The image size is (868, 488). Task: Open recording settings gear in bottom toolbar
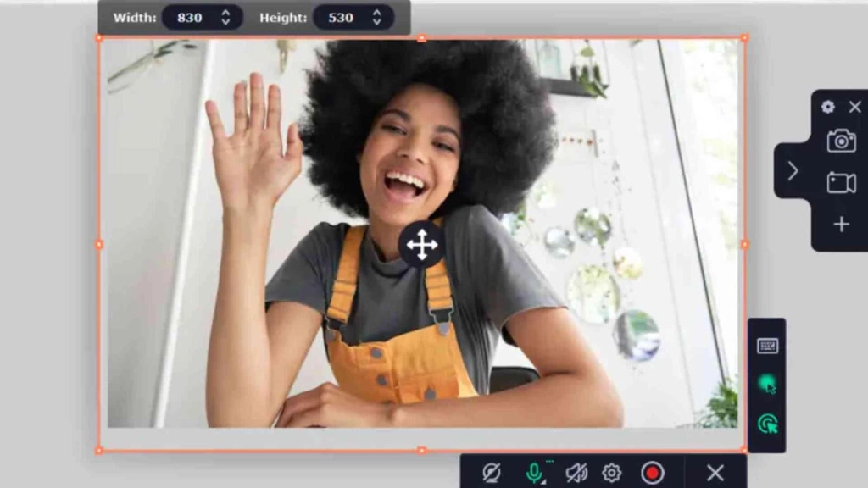[x=611, y=473]
